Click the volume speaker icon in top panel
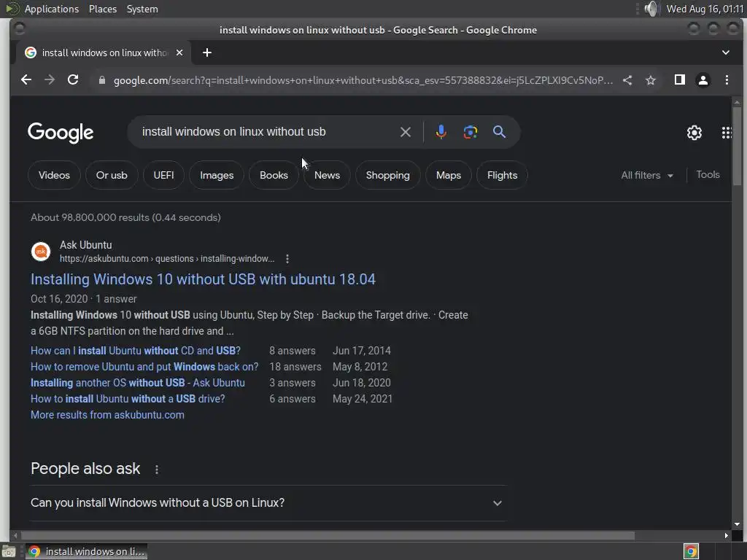The width and height of the screenshot is (747, 560). [x=651, y=9]
